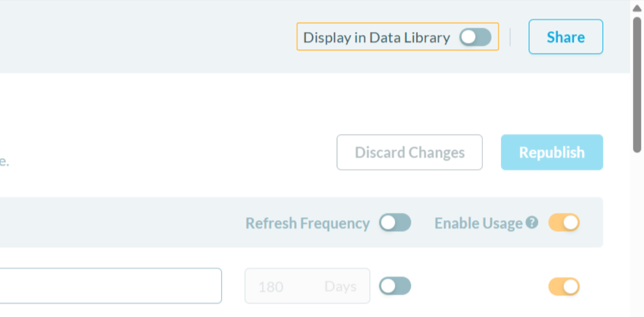
Task: Click the Share button
Action: (x=565, y=37)
